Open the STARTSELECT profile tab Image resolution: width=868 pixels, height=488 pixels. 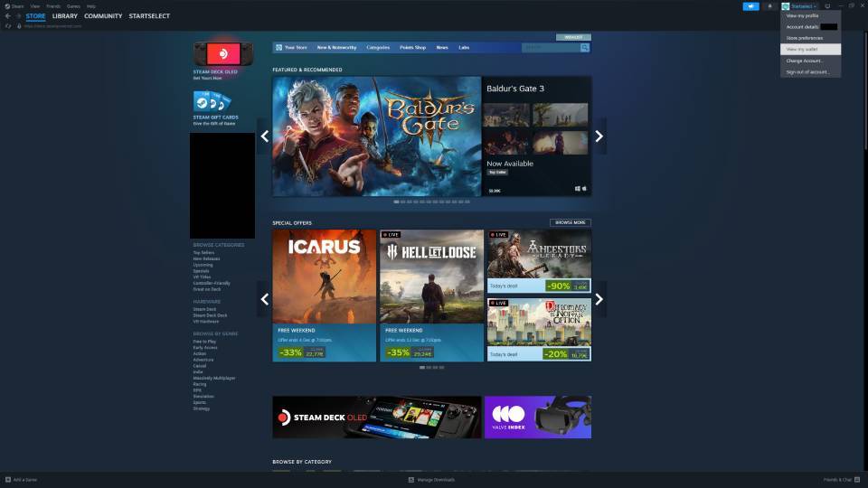tap(149, 16)
